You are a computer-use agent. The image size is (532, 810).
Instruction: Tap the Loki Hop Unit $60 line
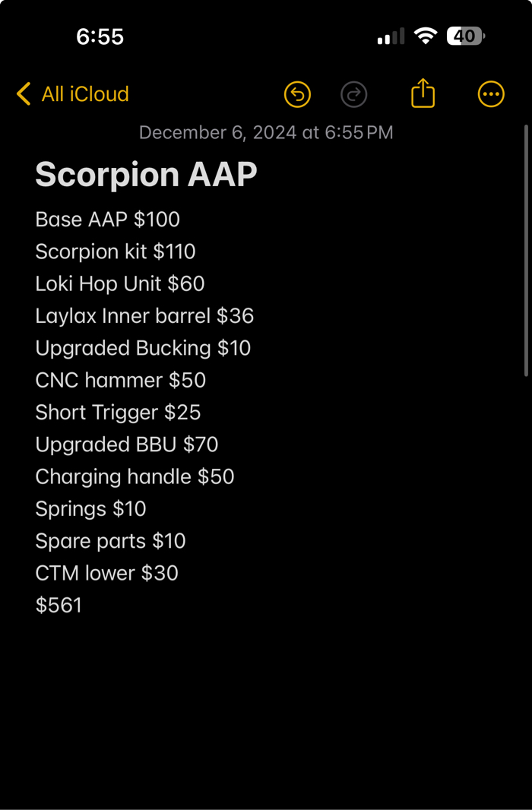(x=119, y=284)
